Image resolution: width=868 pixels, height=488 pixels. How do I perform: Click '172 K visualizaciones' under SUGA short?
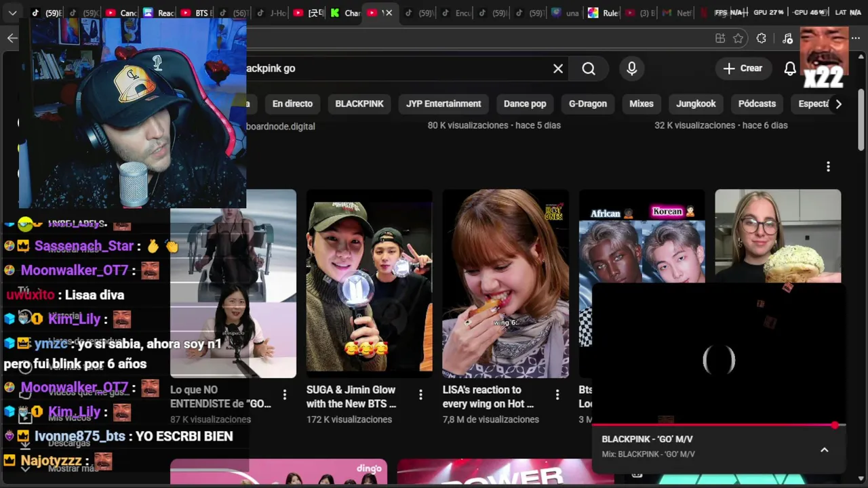click(x=349, y=420)
